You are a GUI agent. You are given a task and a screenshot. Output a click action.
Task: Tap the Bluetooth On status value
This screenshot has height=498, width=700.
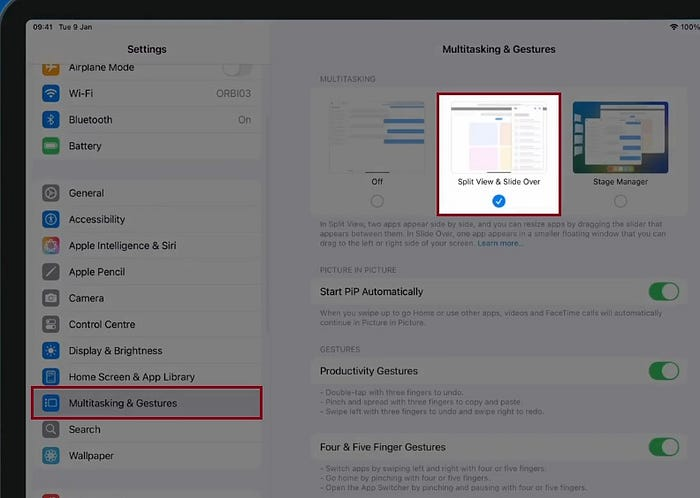[244, 120]
